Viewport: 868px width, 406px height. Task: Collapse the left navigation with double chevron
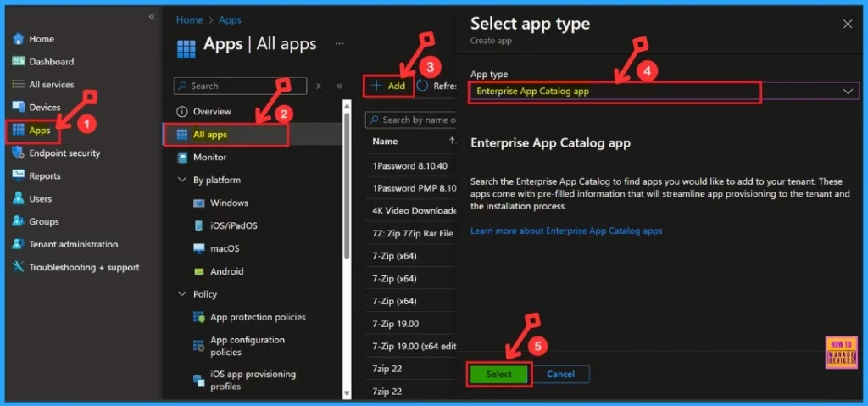pos(151,17)
